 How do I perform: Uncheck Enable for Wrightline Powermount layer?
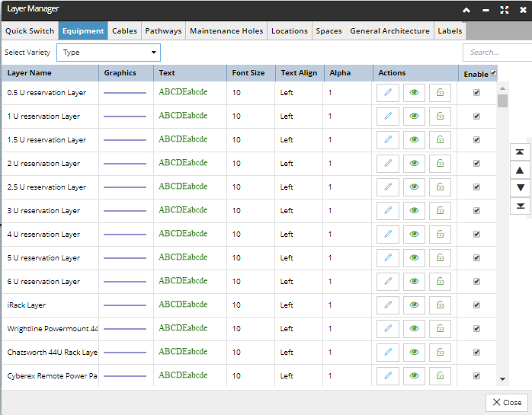(476, 328)
